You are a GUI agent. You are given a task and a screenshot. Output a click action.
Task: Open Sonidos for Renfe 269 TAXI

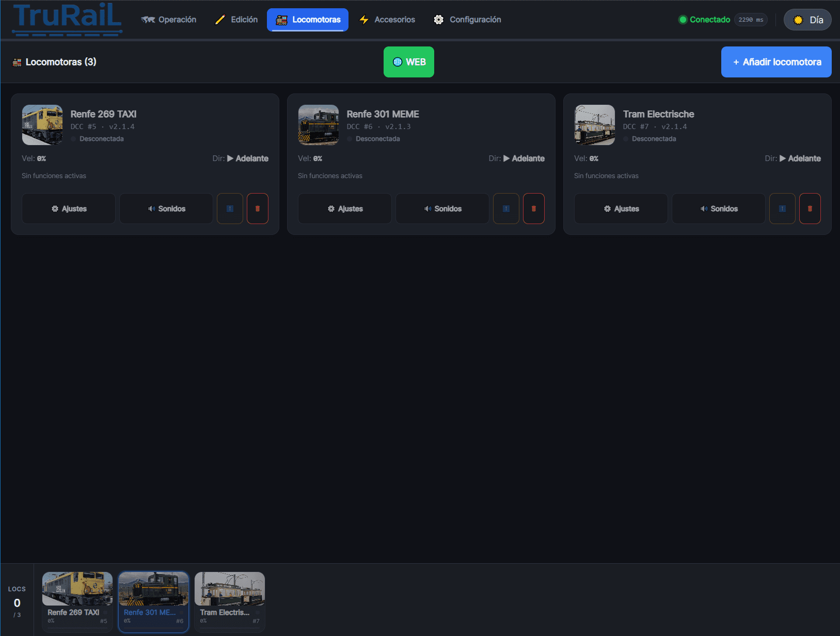pos(166,209)
